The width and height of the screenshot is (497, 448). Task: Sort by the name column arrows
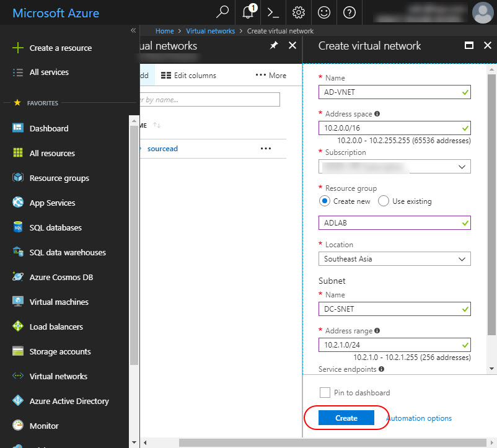pyautogui.click(x=157, y=125)
